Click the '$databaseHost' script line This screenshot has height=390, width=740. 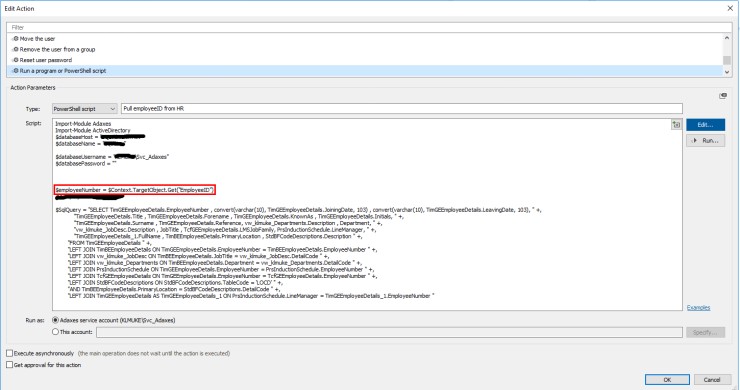[100, 137]
